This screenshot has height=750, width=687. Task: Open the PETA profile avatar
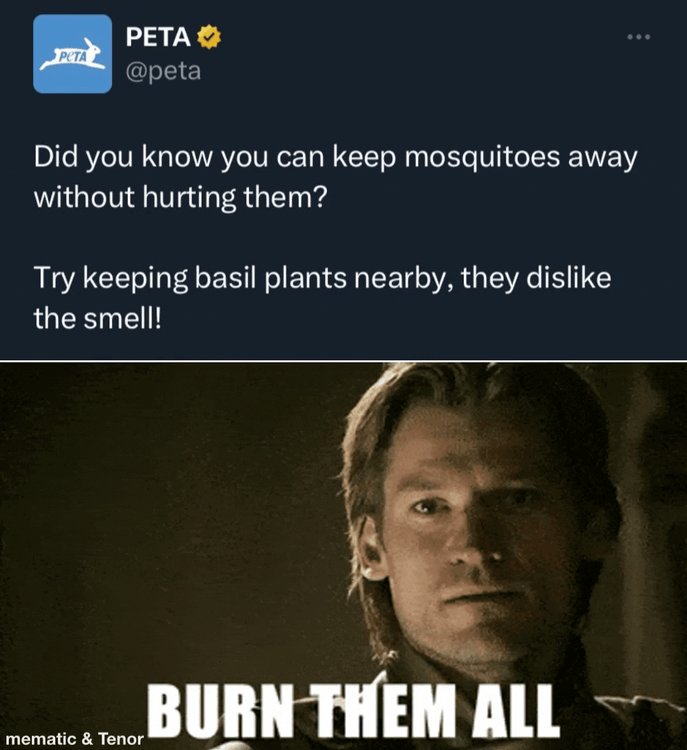(x=72, y=54)
